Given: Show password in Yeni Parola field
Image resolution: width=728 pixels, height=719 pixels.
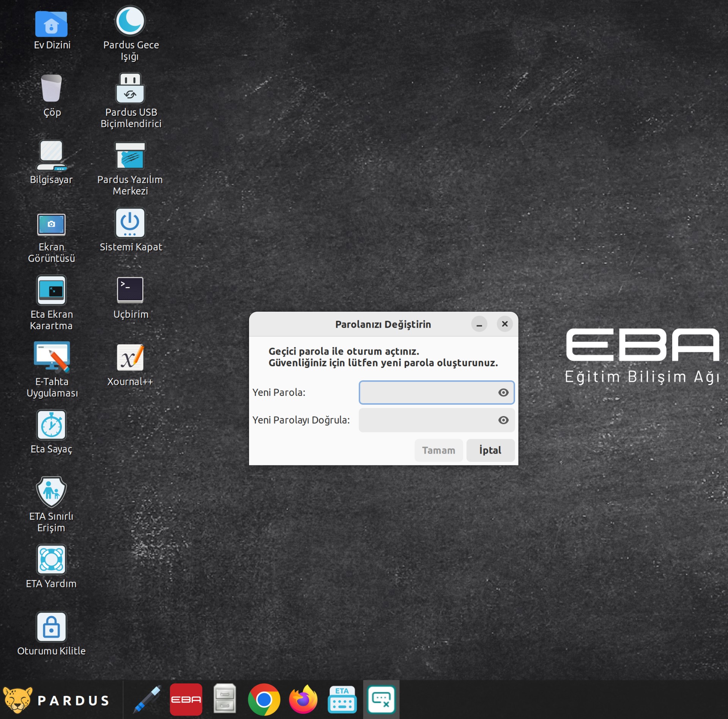Looking at the screenshot, I should (x=503, y=393).
